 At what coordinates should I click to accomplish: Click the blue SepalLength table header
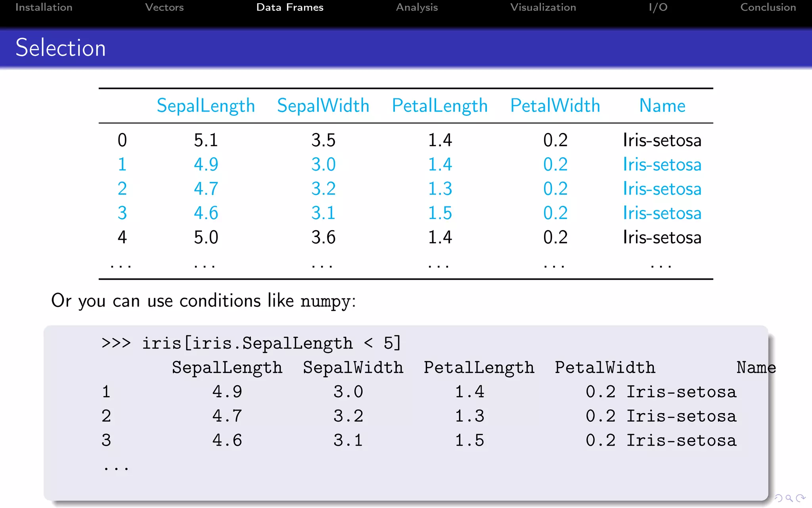(206, 106)
